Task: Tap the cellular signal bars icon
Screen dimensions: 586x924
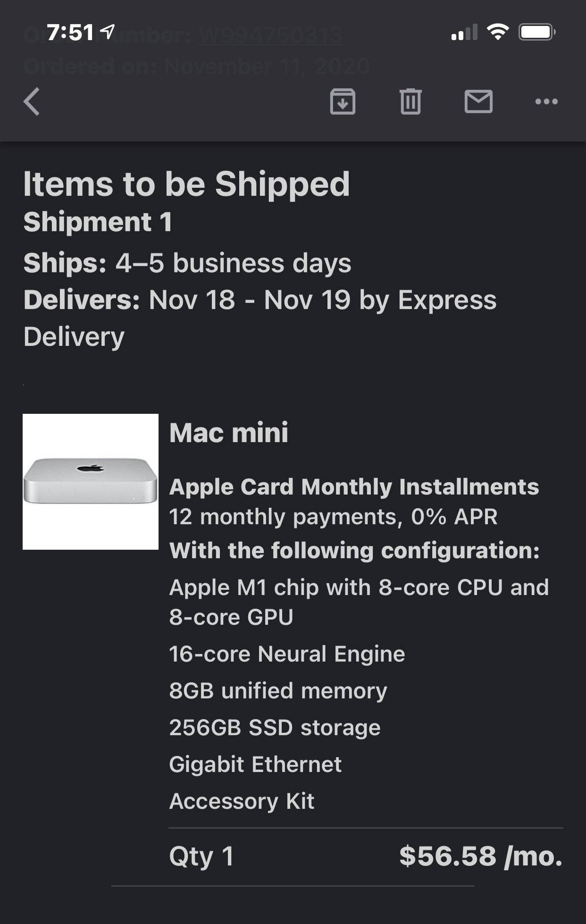Action: [x=464, y=32]
